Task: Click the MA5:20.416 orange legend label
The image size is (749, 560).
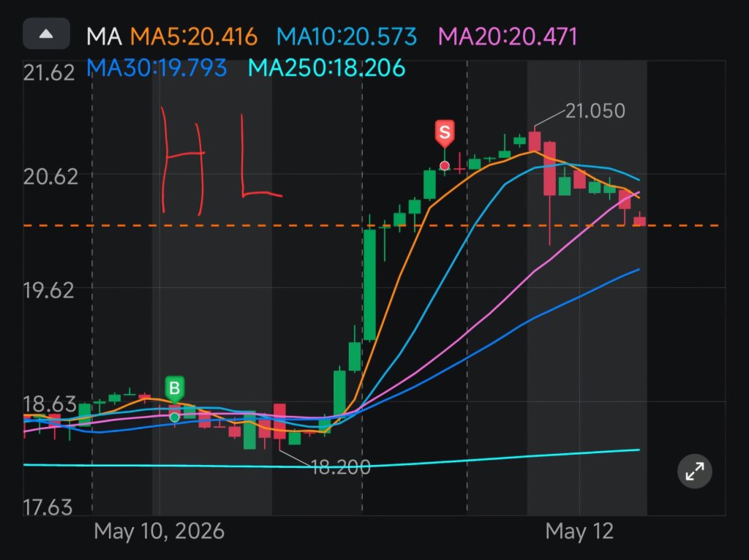Action: pos(194,37)
